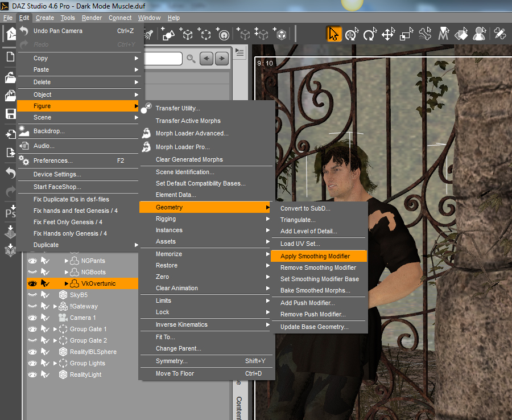This screenshot has width=512, height=420.
Task: Toggle selectability arrow for RealityLight
Action: point(45,374)
